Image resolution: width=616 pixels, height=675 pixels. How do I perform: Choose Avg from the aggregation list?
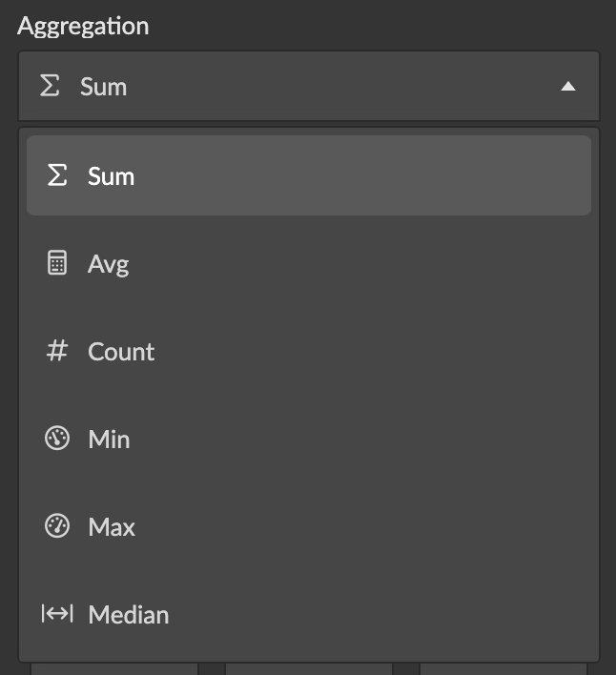(x=108, y=264)
